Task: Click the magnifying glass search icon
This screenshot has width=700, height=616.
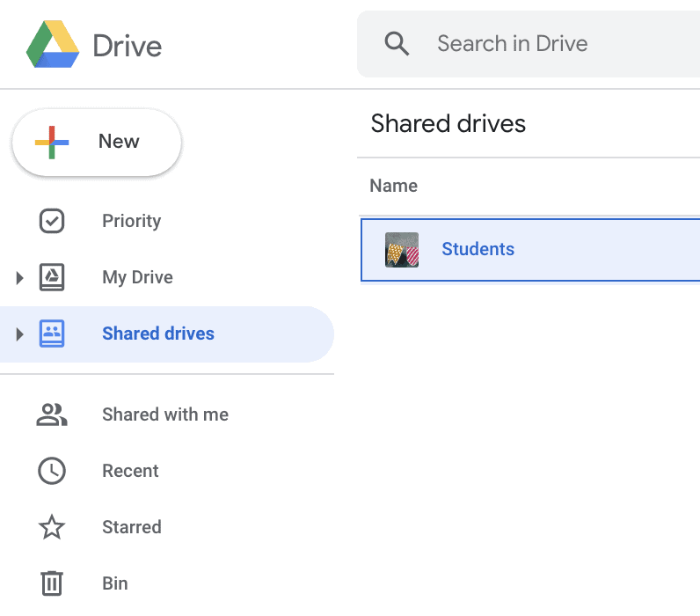Action: [397, 44]
